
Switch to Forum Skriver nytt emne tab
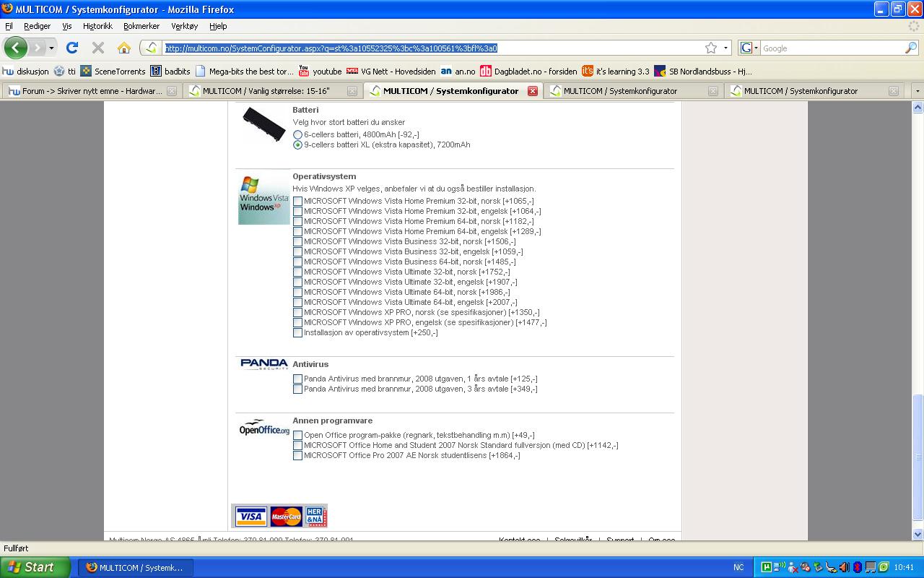tap(91, 91)
